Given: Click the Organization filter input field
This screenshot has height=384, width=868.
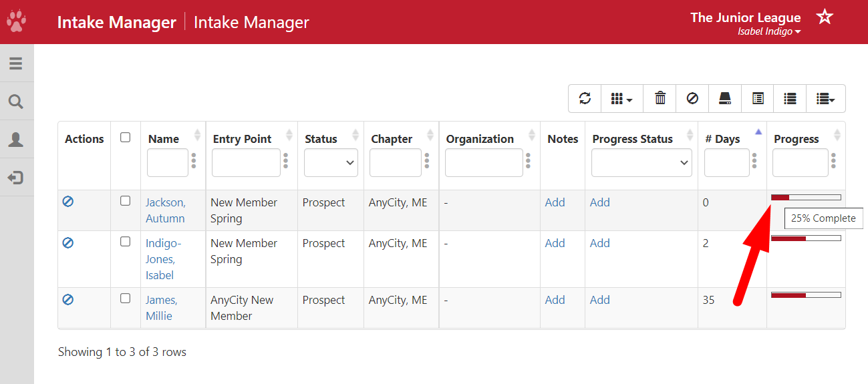Looking at the screenshot, I should (484, 162).
